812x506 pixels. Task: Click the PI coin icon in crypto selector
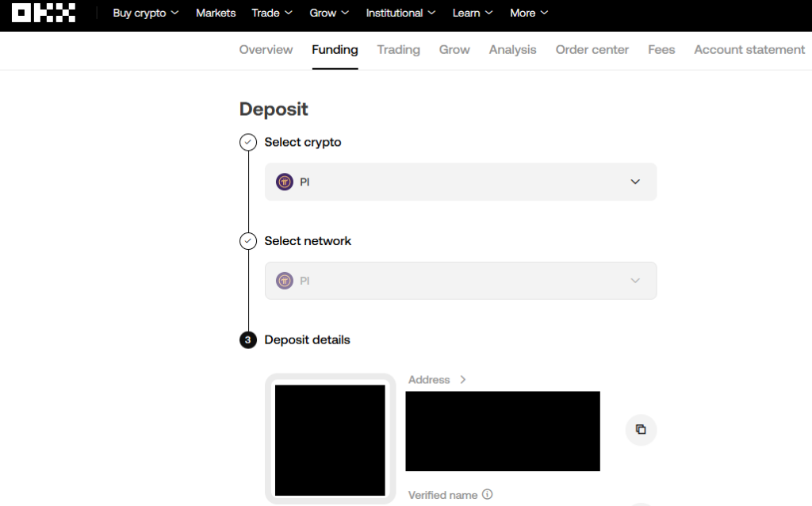coord(285,182)
